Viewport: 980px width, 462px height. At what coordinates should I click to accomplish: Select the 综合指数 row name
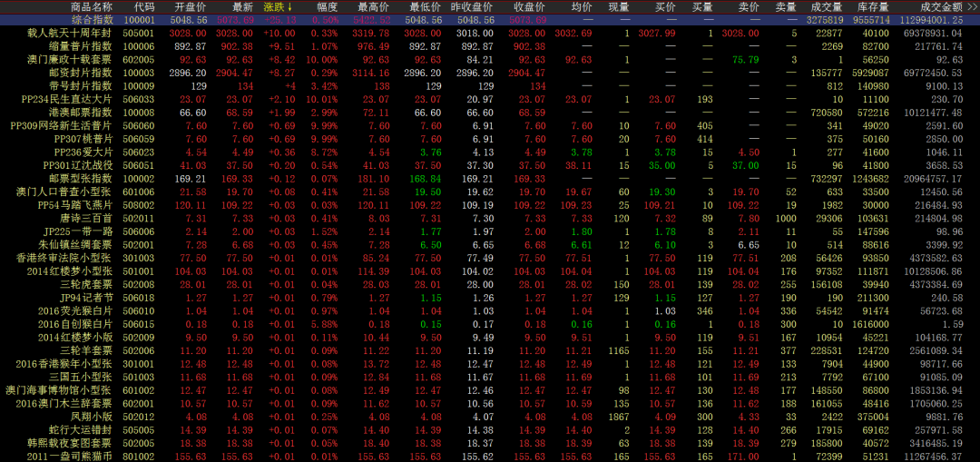[x=92, y=20]
